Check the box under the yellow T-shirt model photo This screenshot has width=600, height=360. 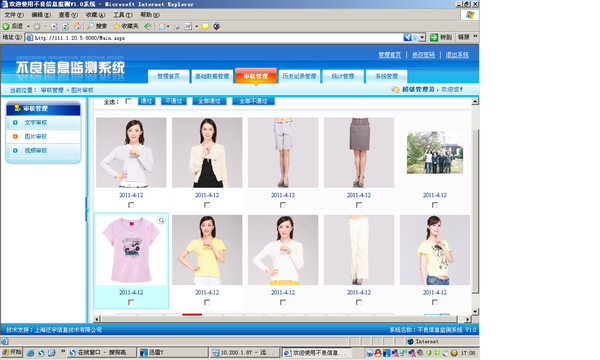tap(207, 302)
